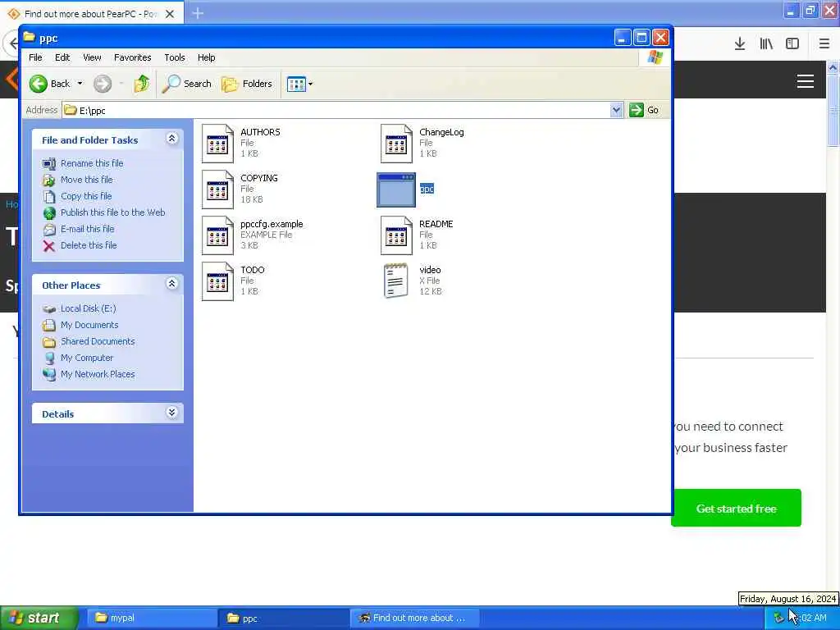
Task: Click system tray network icon
Action: click(x=778, y=619)
